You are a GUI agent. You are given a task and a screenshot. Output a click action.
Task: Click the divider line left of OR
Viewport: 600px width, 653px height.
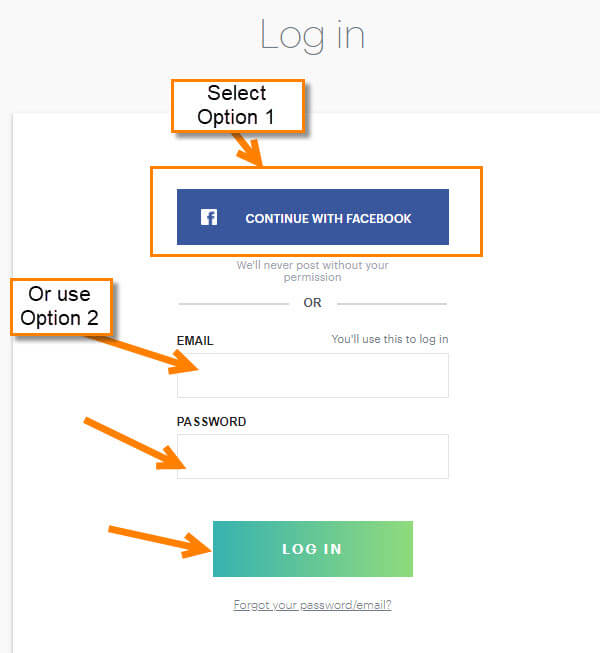coord(233,304)
